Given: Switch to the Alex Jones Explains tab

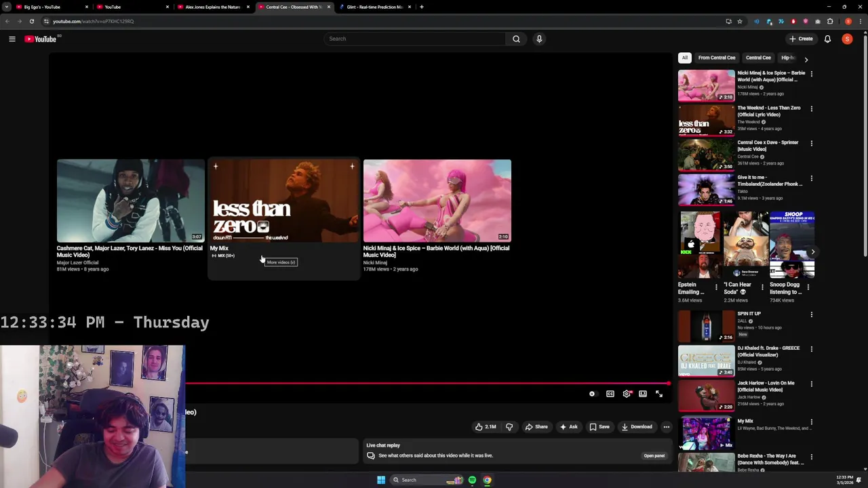Looking at the screenshot, I should click(212, 7).
